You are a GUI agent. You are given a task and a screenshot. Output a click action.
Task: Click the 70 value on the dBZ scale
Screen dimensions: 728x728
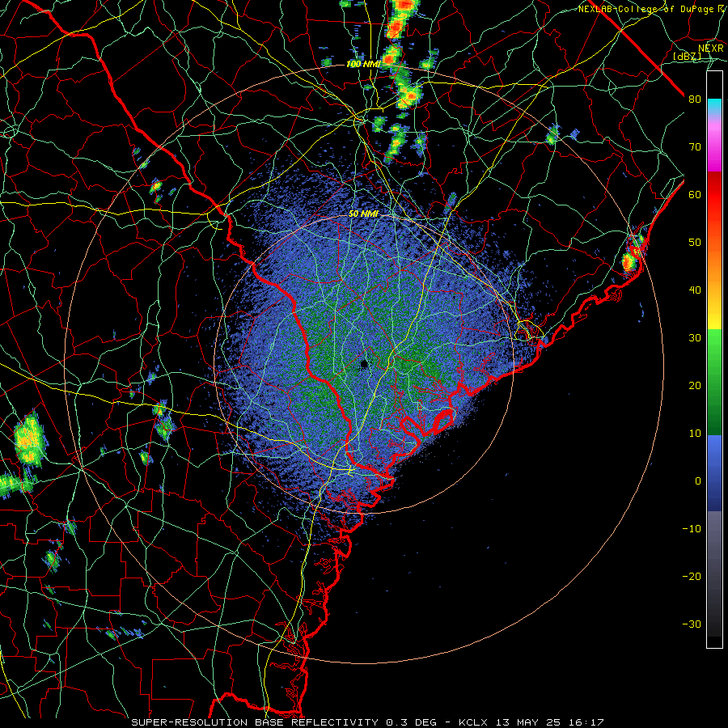point(695,147)
